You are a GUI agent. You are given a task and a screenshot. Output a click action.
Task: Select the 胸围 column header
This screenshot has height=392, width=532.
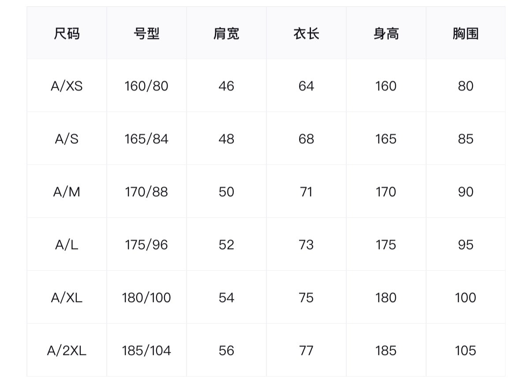point(465,34)
